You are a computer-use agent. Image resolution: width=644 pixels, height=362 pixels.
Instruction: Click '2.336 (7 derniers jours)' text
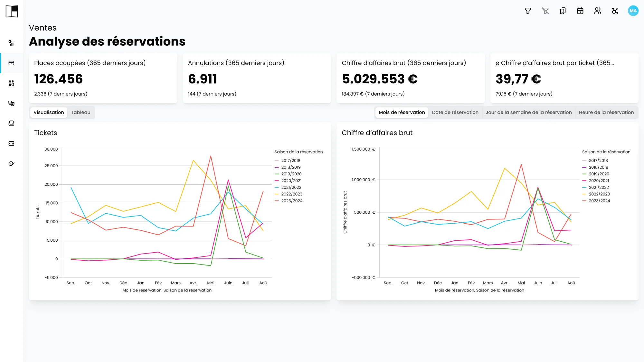[x=61, y=94]
